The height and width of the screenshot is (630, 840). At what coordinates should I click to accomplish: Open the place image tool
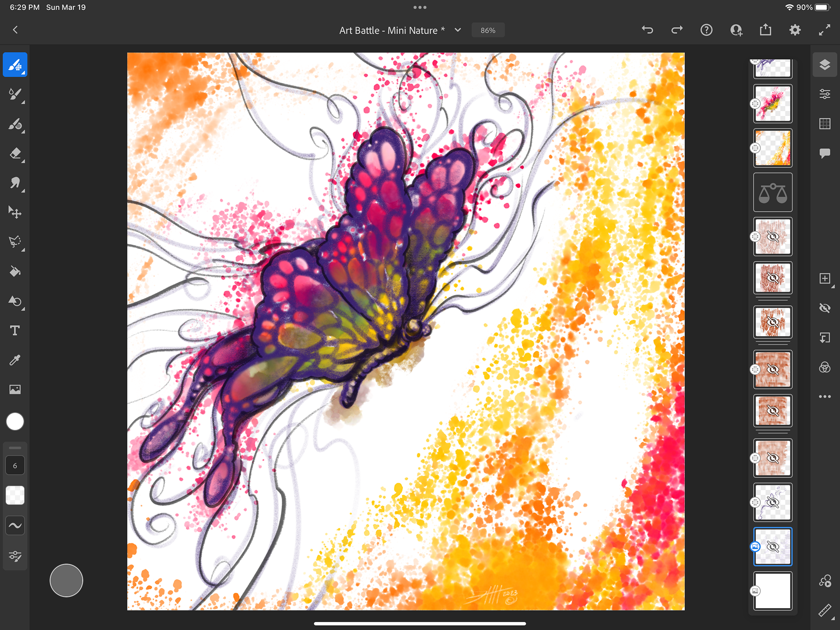pos(15,390)
